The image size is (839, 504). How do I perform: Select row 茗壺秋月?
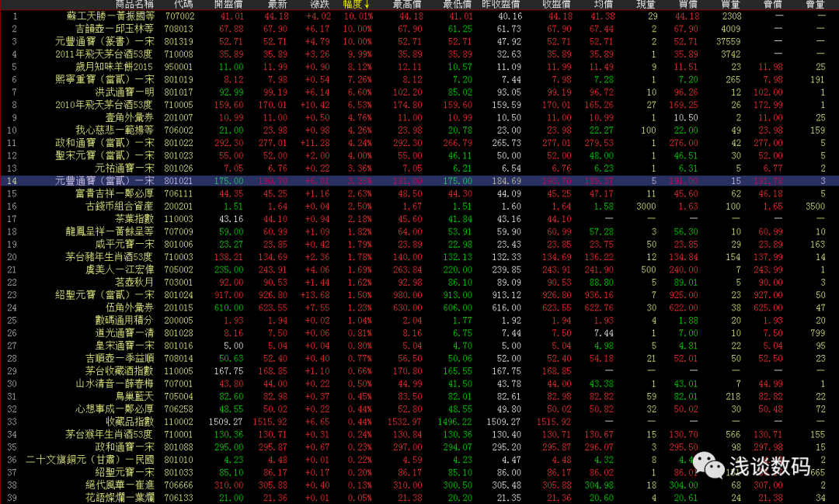coord(419,283)
